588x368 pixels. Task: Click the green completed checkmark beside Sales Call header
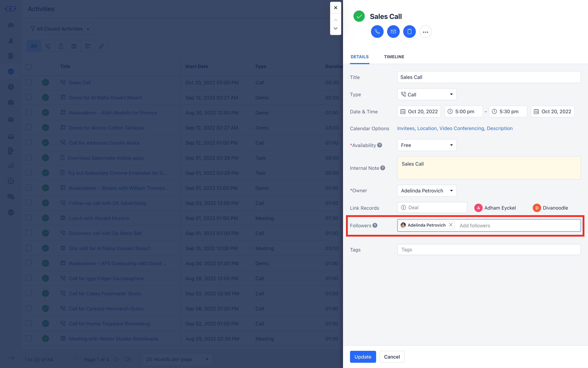tap(359, 16)
